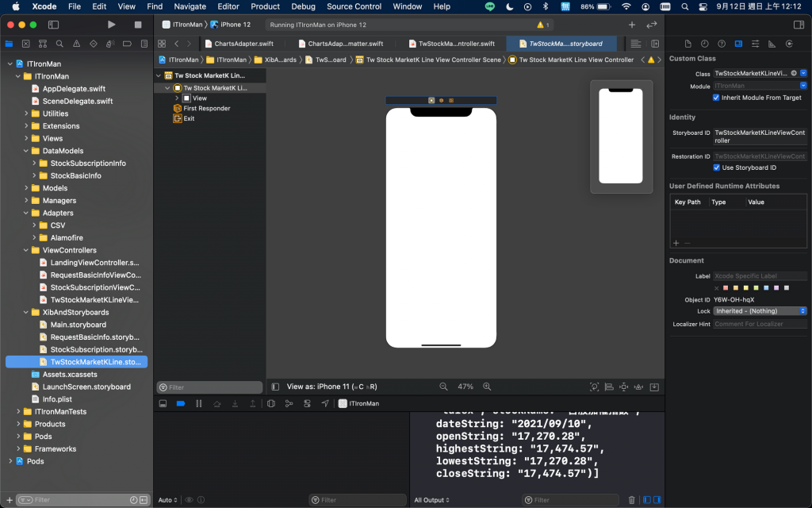Zoom in the storyboard canvas
The width and height of the screenshot is (812, 508).
click(487, 387)
